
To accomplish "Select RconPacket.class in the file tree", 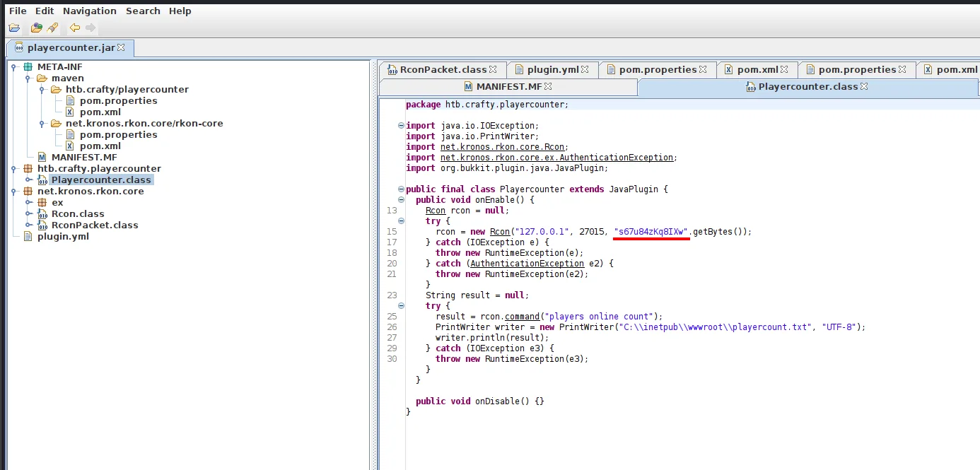I will coord(95,225).
